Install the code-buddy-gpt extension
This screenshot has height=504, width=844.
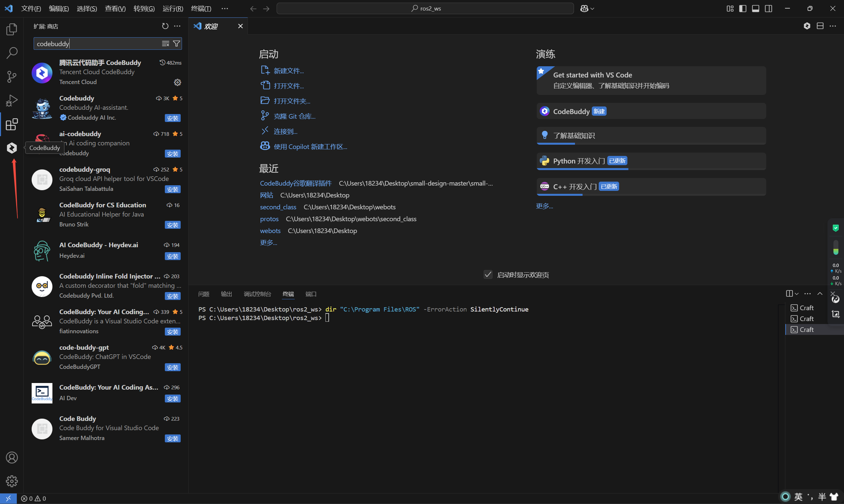(172, 367)
